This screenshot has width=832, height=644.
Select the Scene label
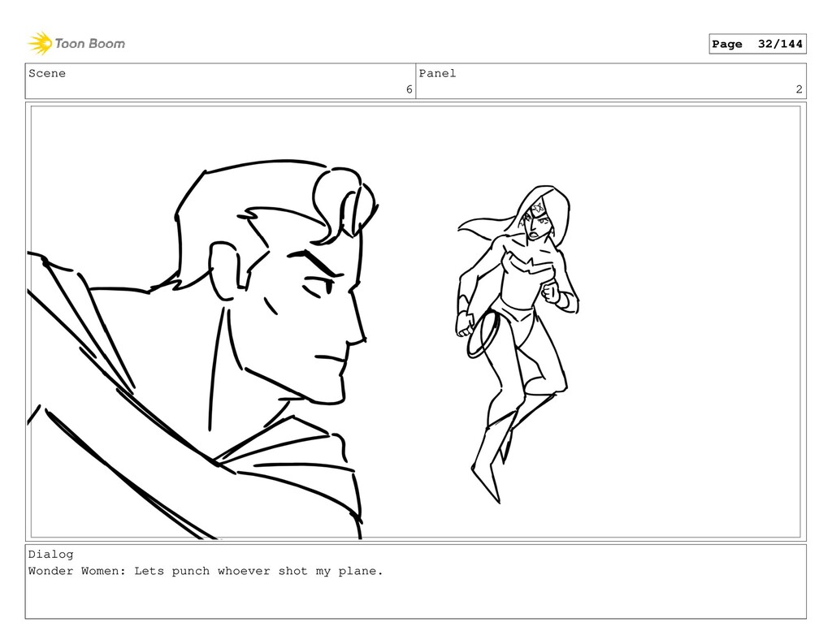[47, 73]
